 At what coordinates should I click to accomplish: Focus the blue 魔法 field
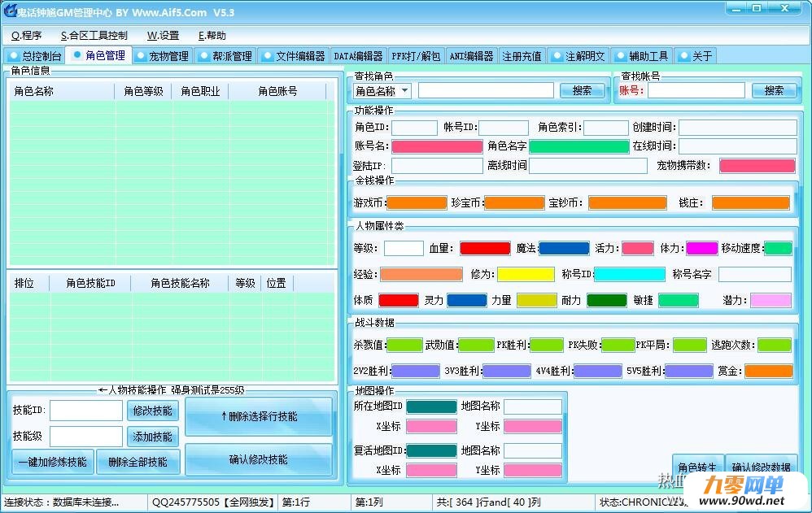click(564, 249)
